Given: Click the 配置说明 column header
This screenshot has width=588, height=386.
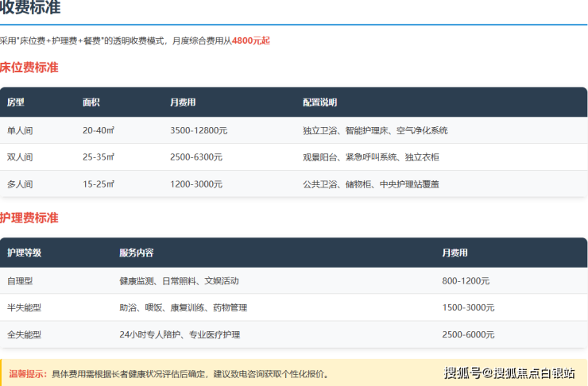Looking at the screenshot, I should (x=319, y=102).
